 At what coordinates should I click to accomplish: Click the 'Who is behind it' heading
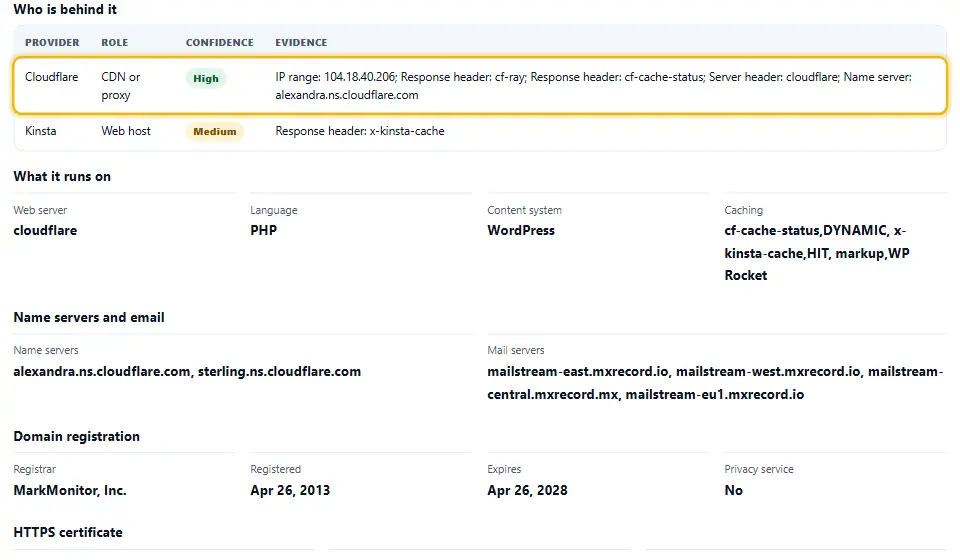point(65,9)
